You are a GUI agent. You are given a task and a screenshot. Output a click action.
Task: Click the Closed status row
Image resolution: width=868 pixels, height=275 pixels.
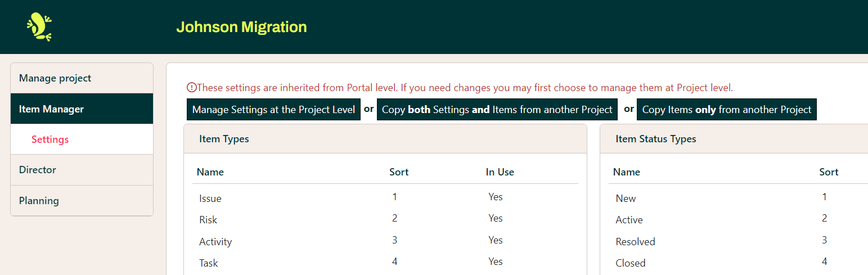631,263
